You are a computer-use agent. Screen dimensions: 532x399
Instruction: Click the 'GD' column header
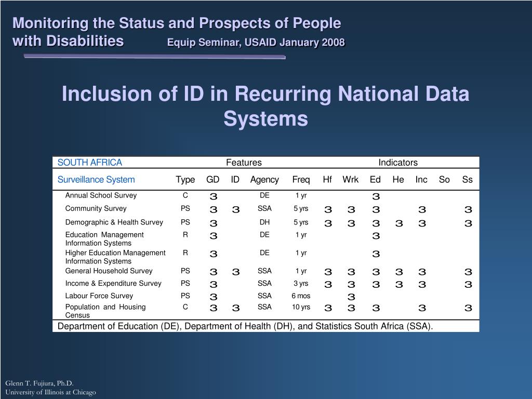coord(212,179)
